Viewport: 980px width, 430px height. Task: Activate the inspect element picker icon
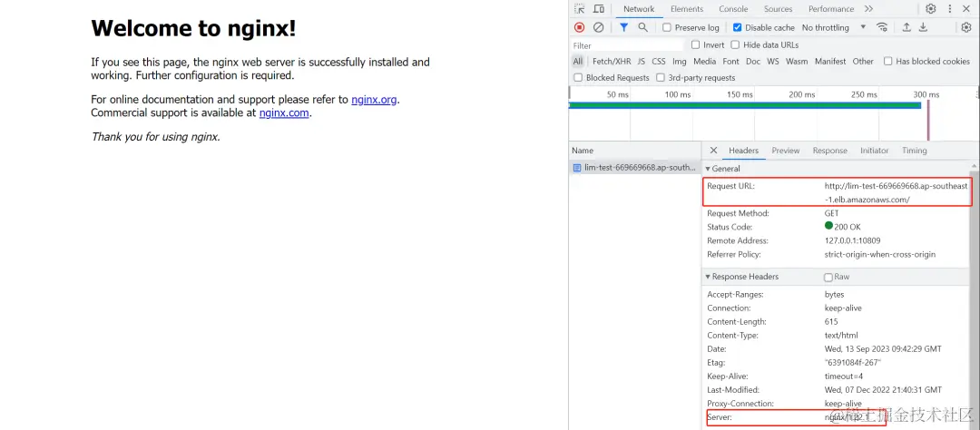pyautogui.click(x=579, y=9)
